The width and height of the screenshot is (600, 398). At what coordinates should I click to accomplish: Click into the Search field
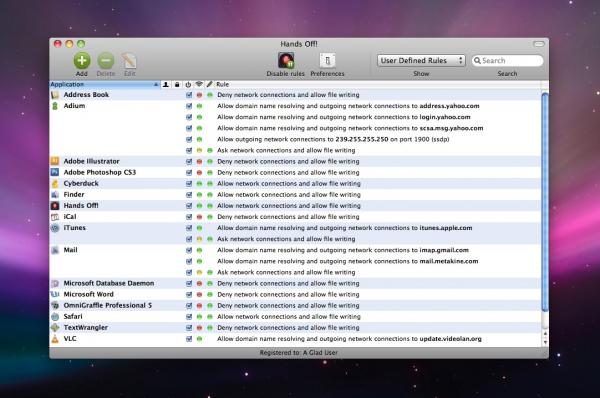click(x=507, y=60)
